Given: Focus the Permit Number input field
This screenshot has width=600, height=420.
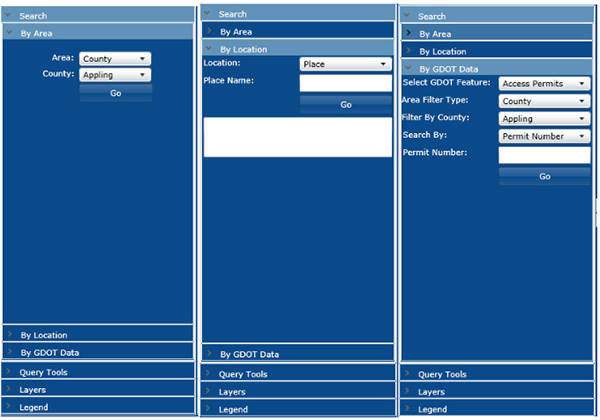Looking at the screenshot, I should pyautogui.click(x=544, y=155).
